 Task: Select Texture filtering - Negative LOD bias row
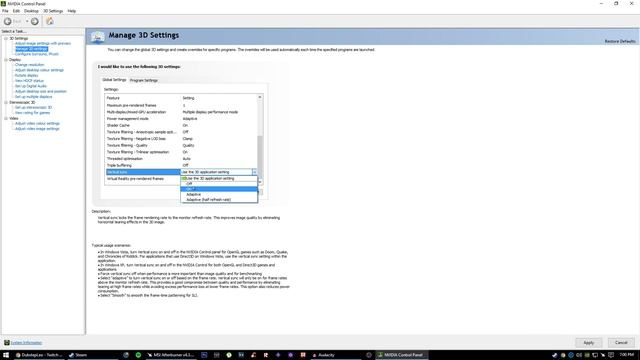pos(181,139)
